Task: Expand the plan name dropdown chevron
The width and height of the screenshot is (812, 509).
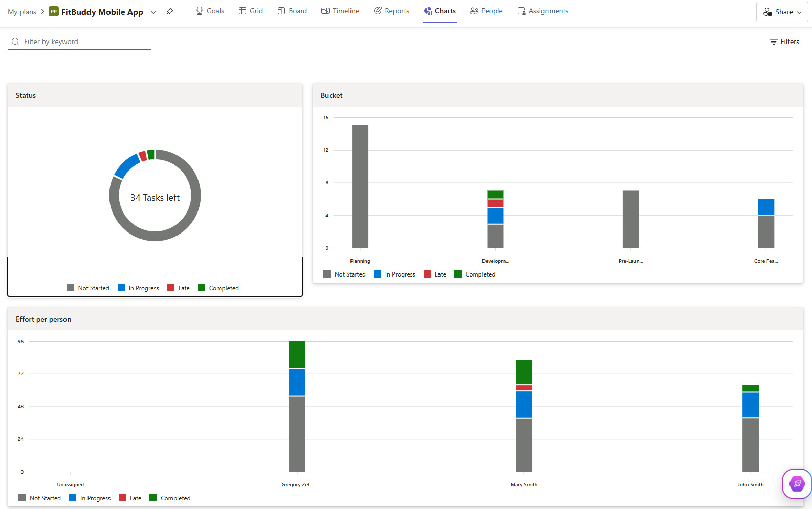Action: [x=153, y=12]
